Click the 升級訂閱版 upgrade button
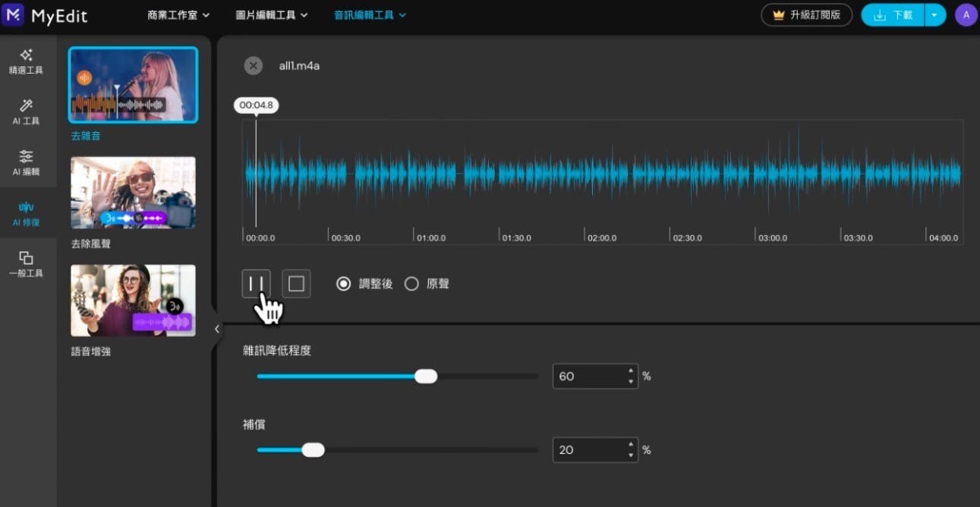The width and height of the screenshot is (980, 507). tap(806, 15)
